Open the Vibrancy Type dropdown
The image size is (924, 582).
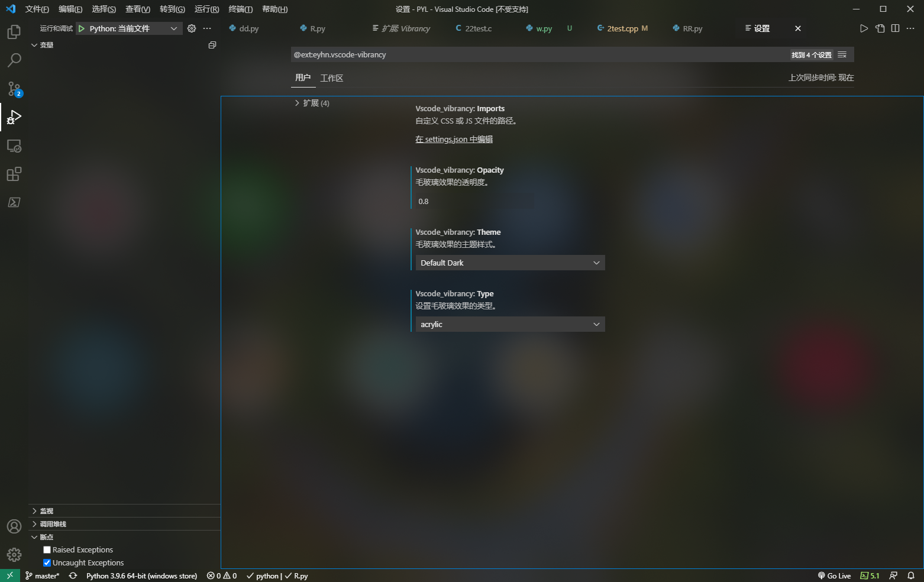click(509, 324)
